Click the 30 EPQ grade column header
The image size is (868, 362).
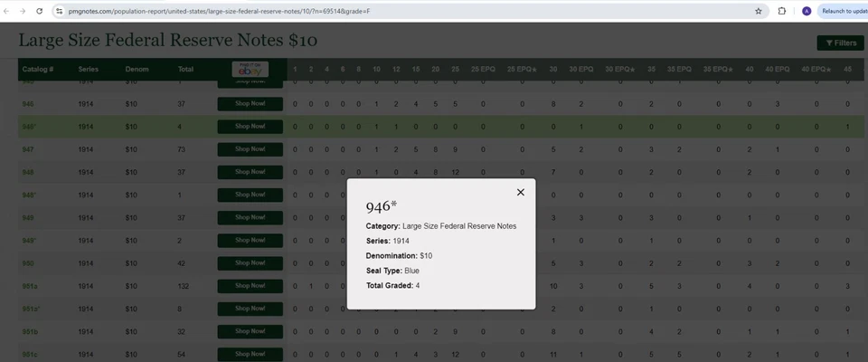coord(581,70)
